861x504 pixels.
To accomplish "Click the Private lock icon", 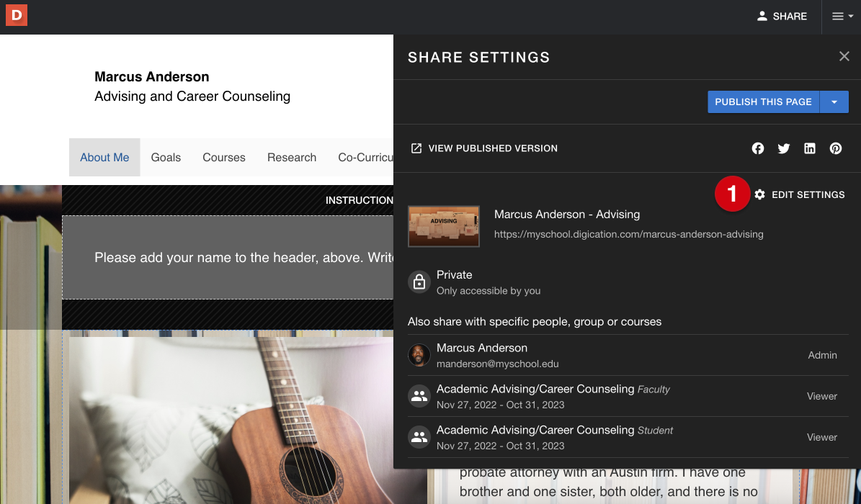I will (x=419, y=282).
